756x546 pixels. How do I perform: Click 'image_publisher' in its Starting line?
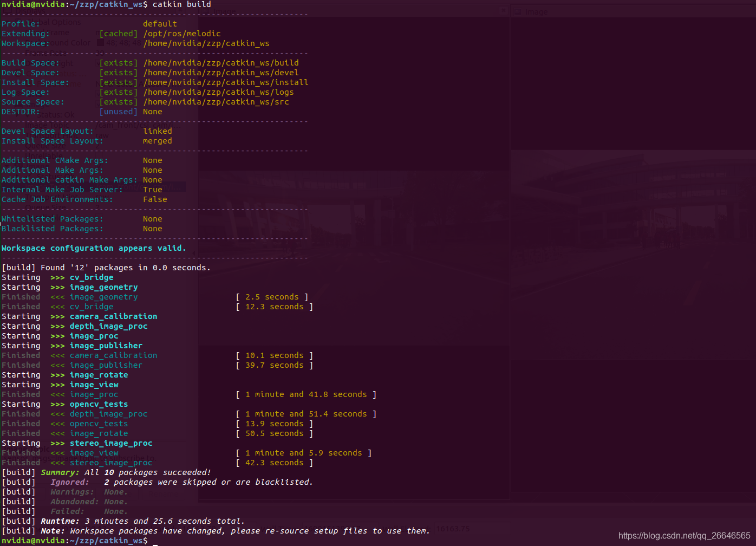click(106, 346)
